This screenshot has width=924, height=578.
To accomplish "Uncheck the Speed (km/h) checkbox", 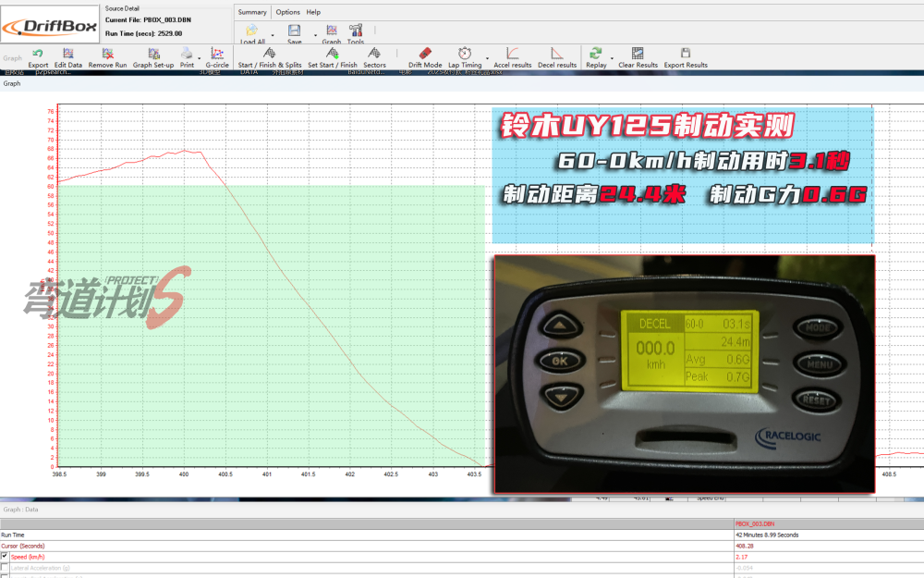I will [x=6, y=555].
